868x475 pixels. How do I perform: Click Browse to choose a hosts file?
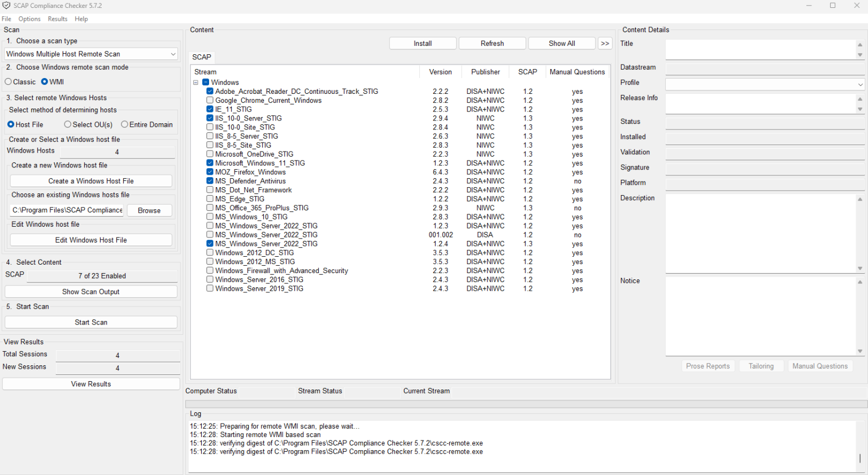pyautogui.click(x=149, y=210)
